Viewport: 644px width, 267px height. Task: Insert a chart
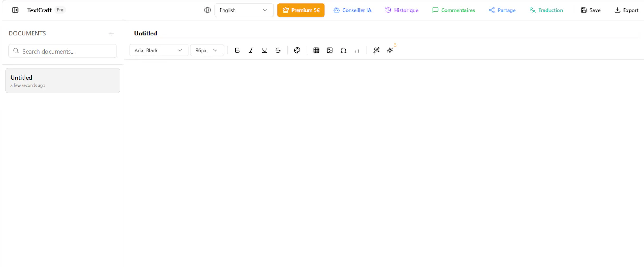(357, 50)
